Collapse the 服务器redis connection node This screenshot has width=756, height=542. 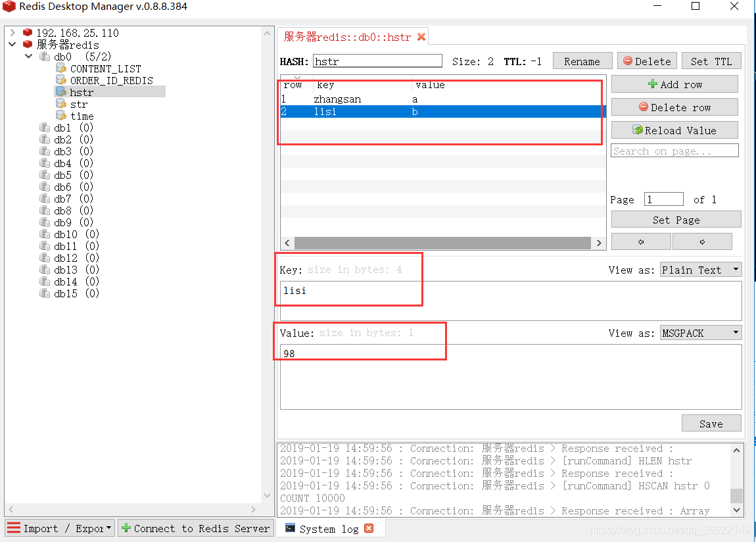pos(12,44)
